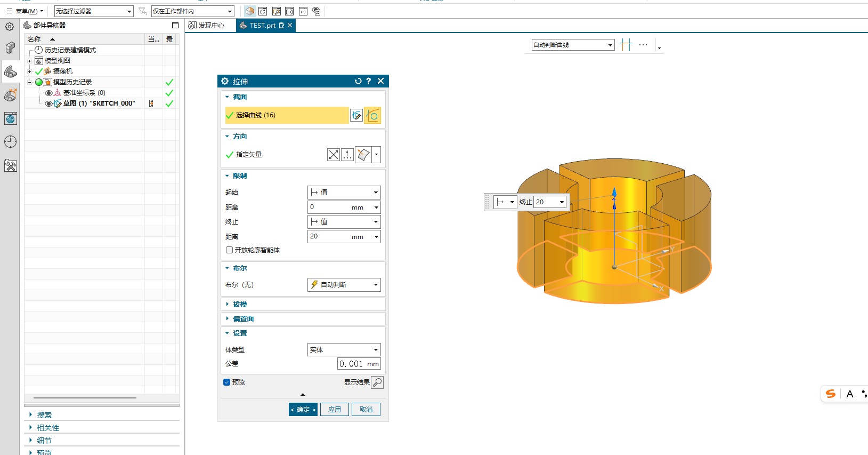Click the zoom window toolbar icon
Image resolution: width=868 pixels, height=455 pixels.
pyautogui.click(x=276, y=11)
